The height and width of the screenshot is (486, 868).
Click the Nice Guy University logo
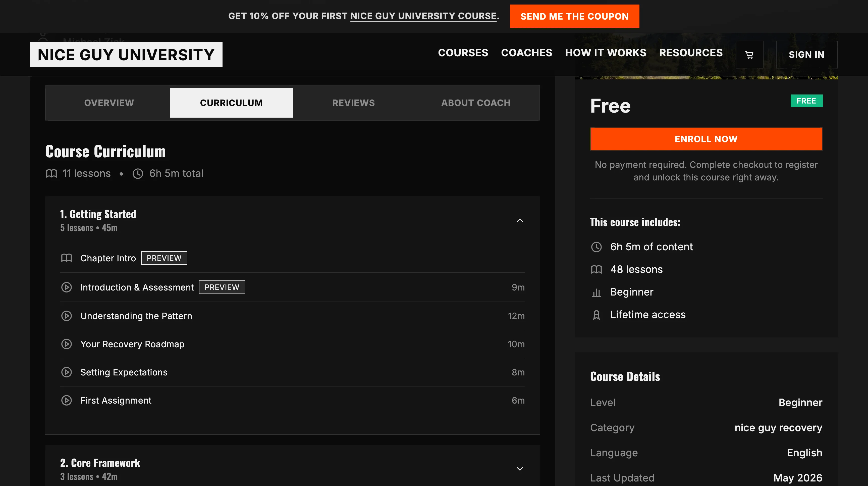(x=126, y=55)
